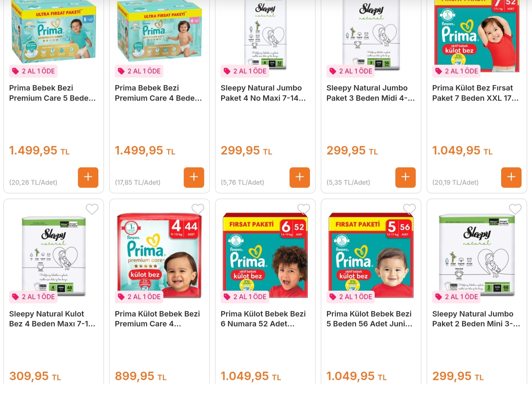532x409 pixels.
Task: Toggle heart on Prima Külot 6 Numara
Action: click(304, 209)
